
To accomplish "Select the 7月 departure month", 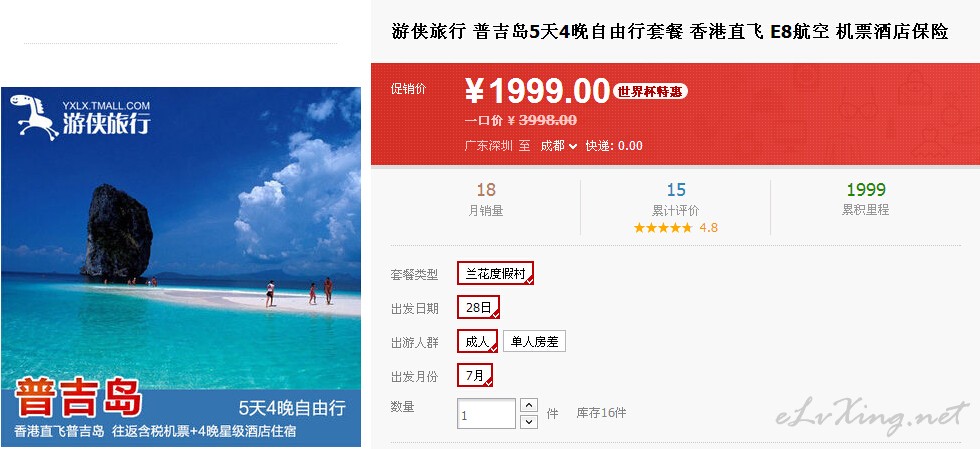I will click(475, 375).
